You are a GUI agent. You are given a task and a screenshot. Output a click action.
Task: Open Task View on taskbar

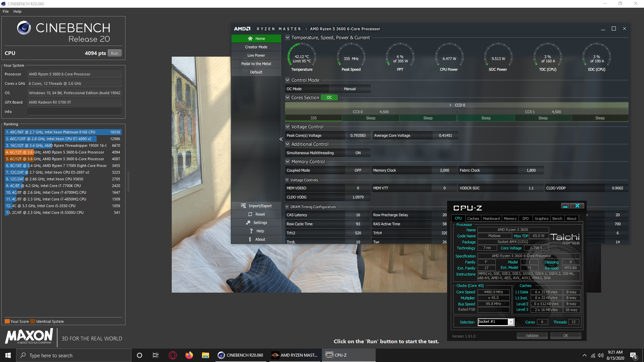[156, 355]
